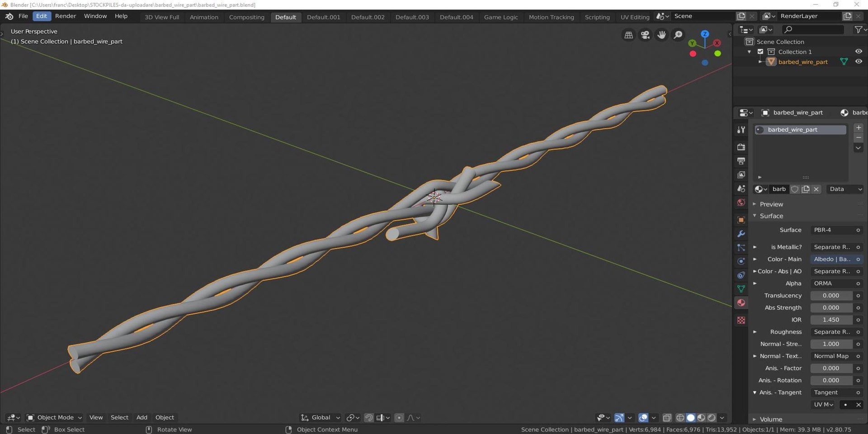868x434 pixels.
Task: Open the Active Tool properties tab
Action: (x=741, y=130)
